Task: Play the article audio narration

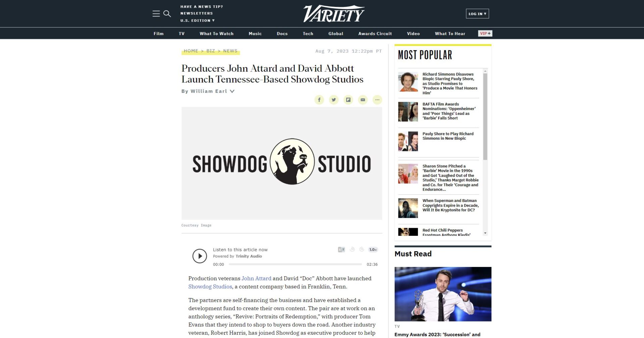Action: pos(200,256)
